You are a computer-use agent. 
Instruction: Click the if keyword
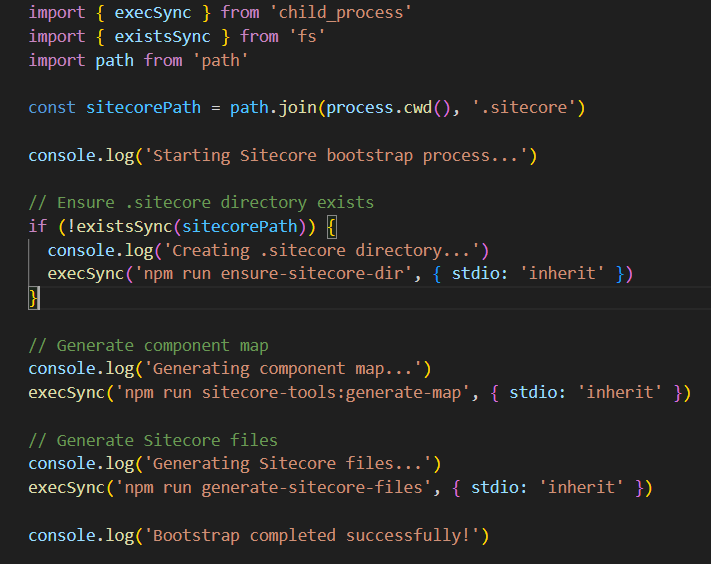[38, 226]
